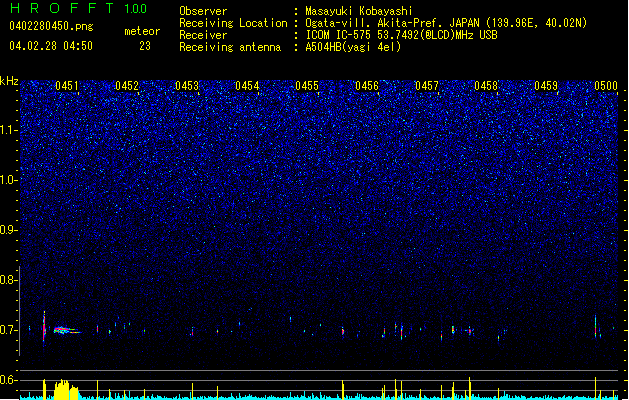Click the 0459 time marker
This screenshot has width=629, height=400.
coord(546,86)
